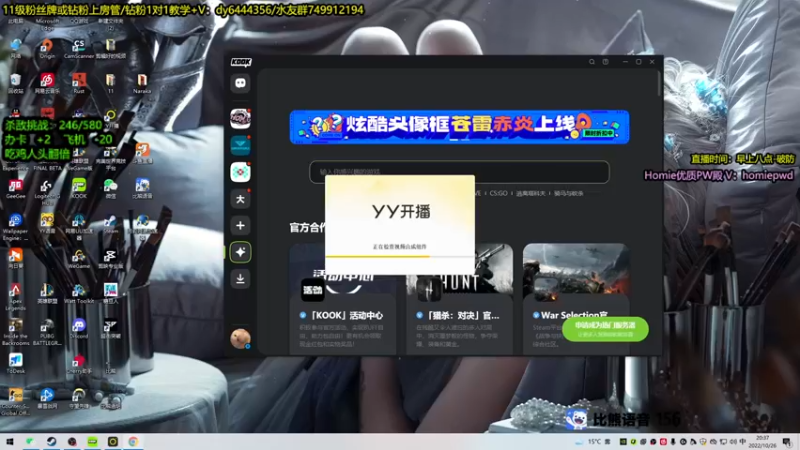Image resolution: width=800 pixels, height=450 pixels.
Task: Open the Windows notification center icon
Action: [x=788, y=442]
